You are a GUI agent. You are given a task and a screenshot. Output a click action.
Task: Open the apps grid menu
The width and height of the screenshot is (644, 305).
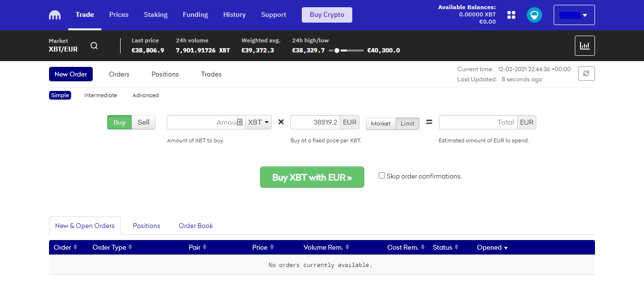pyautogui.click(x=511, y=15)
